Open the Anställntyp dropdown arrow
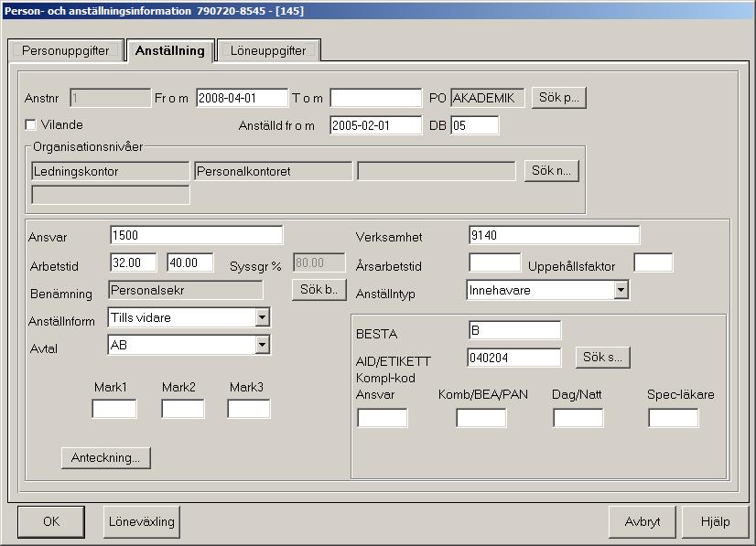Image resolution: width=756 pixels, height=546 pixels. pyautogui.click(x=621, y=290)
